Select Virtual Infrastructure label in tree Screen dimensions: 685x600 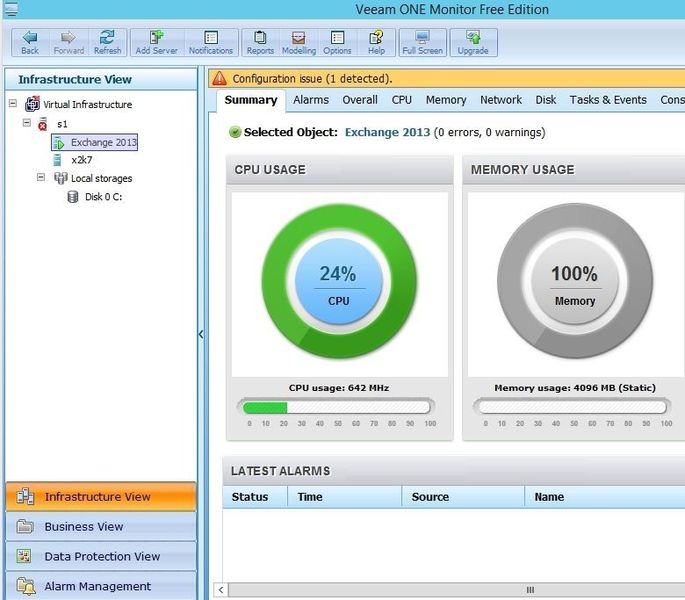click(87, 104)
